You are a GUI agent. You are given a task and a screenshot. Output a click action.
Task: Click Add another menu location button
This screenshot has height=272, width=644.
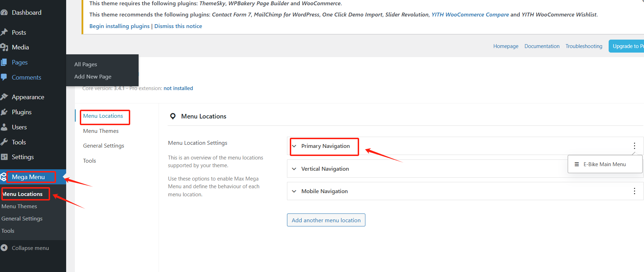click(326, 220)
